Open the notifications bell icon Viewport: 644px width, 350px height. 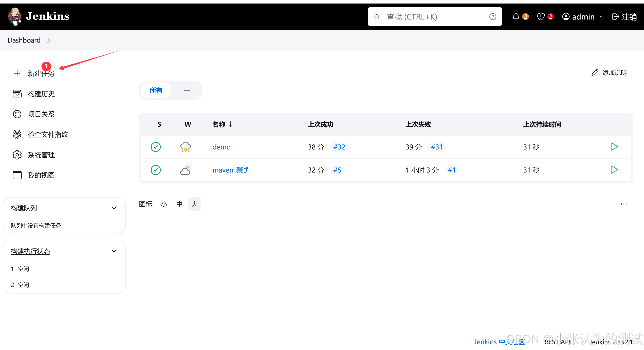(x=516, y=17)
